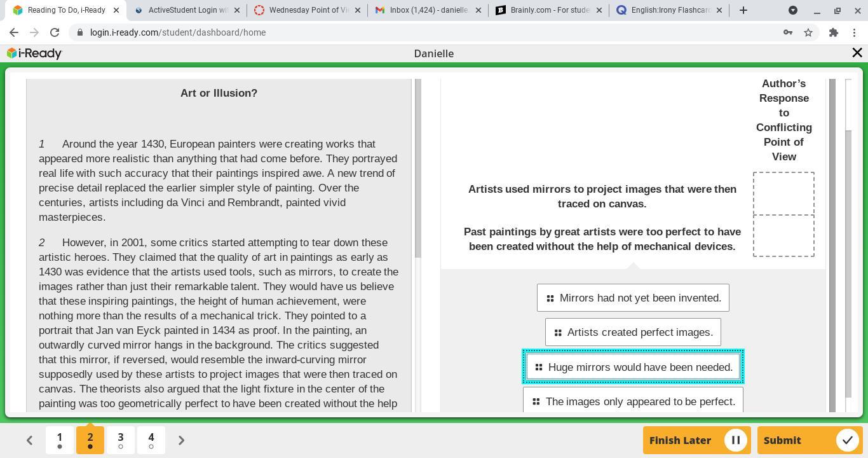Click the drag handle on 'The images only appeared to be perfect.'
868x458 pixels.
point(536,401)
